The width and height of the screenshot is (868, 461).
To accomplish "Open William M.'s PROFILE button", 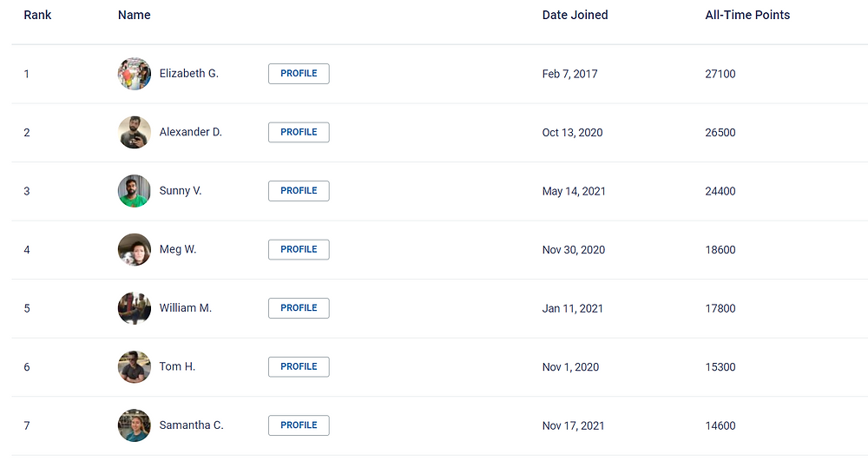I will coord(299,308).
